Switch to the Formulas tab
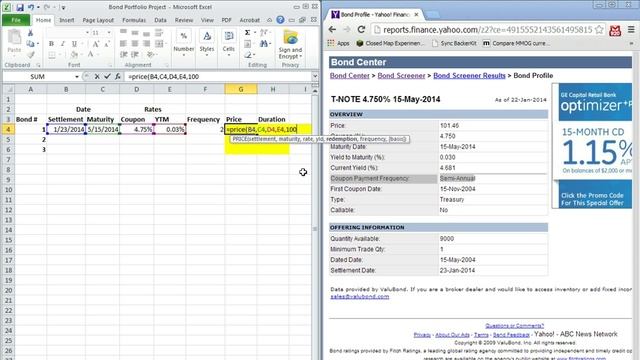 [x=134, y=20]
